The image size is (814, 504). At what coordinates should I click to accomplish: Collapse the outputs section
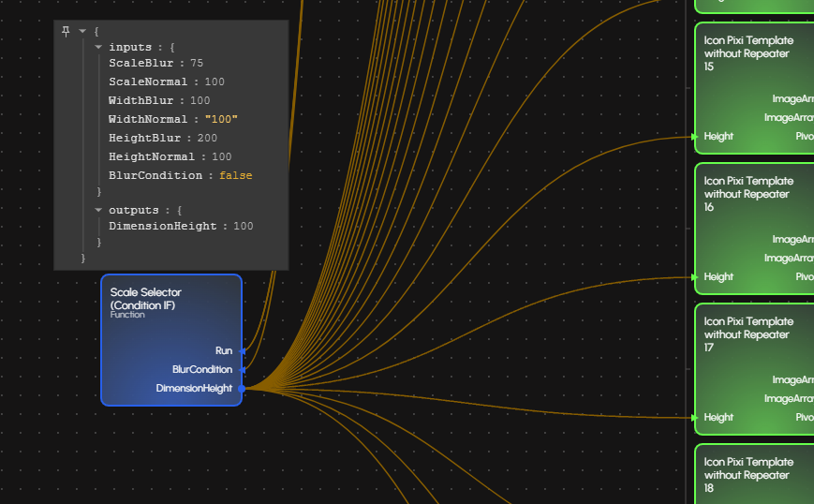(98, 210)
